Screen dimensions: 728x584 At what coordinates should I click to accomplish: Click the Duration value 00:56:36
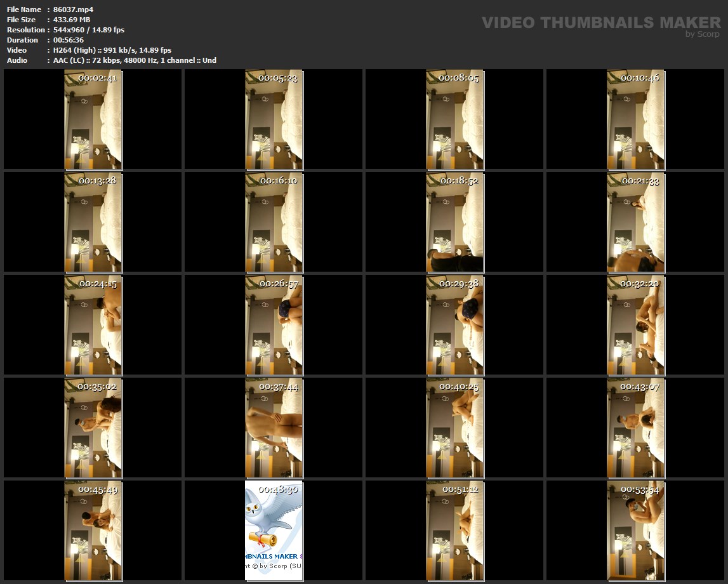68,40
